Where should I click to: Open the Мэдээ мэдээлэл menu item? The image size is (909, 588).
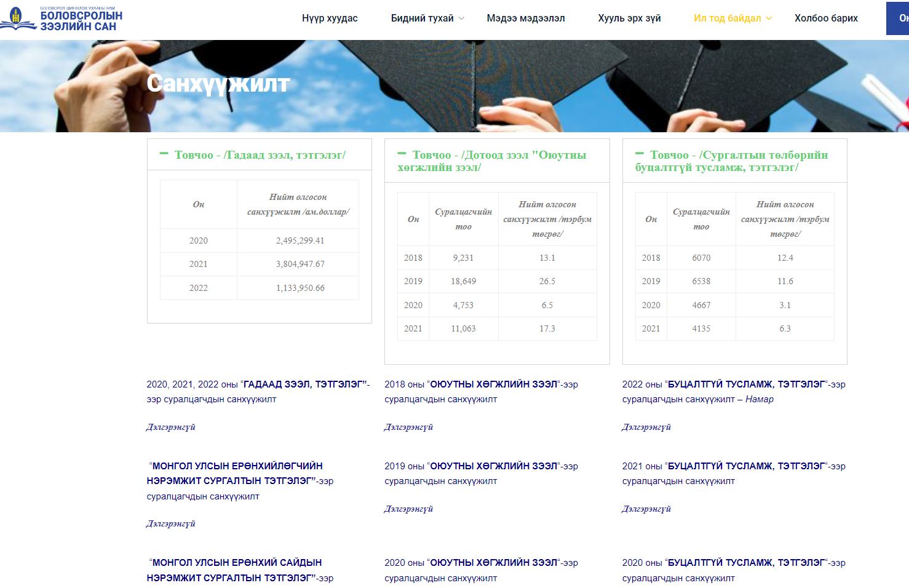(526, 18)
